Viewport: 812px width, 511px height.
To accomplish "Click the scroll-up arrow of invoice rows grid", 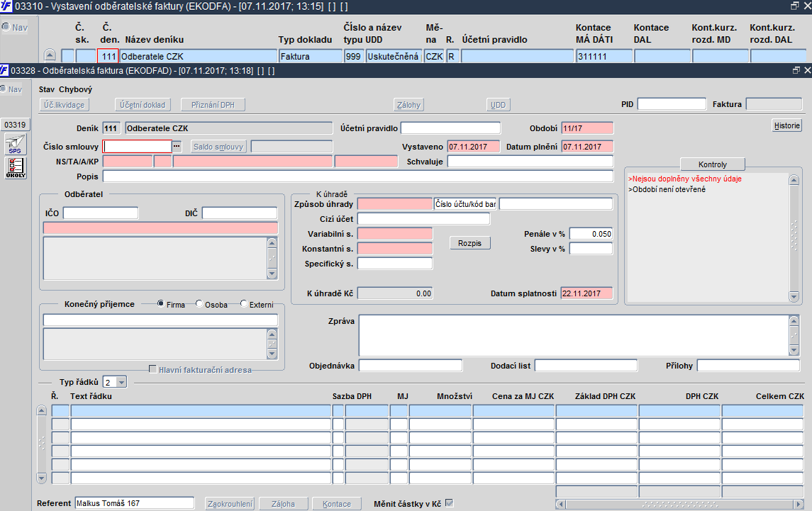I will tap(43, 410).
